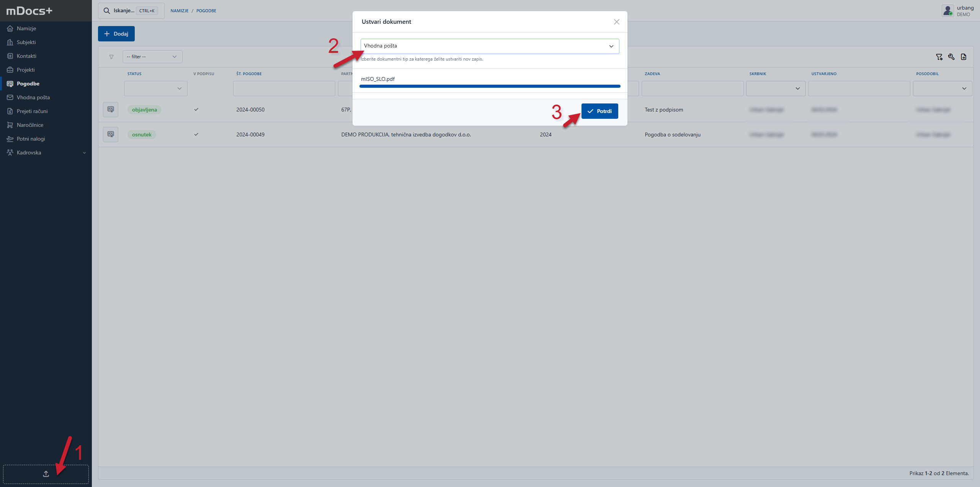Open contract row icon for 2024-00050
The width and height of the screenshot is (980, 487).
click(111, 110)
